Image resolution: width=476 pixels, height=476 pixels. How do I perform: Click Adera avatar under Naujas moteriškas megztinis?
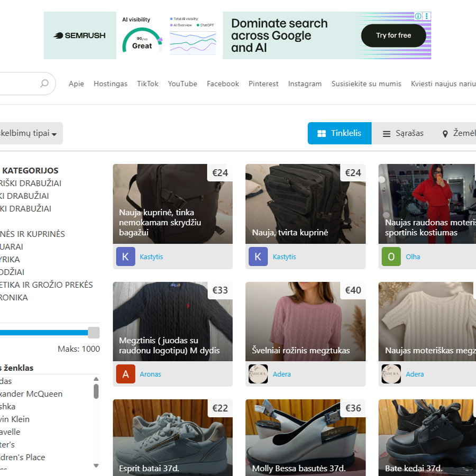coord(391,374)
